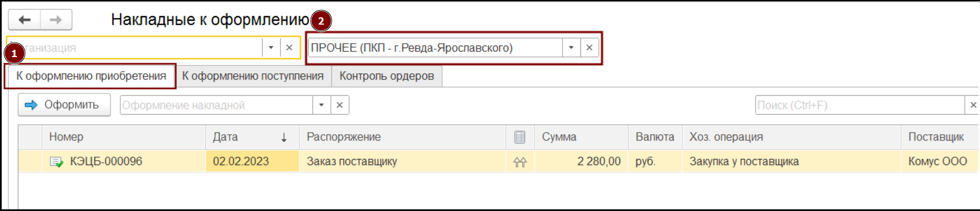The image size is (980, 211).
Task: Go back with the left arrow button
Action: coord(24,20)
